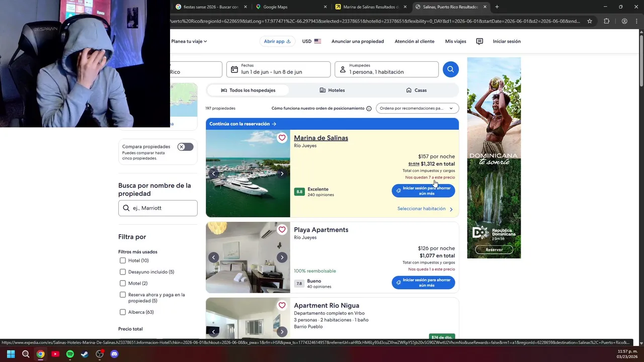Click the USD currency flag selector
The height and width of the screenshot is (362, 644).
311,41
